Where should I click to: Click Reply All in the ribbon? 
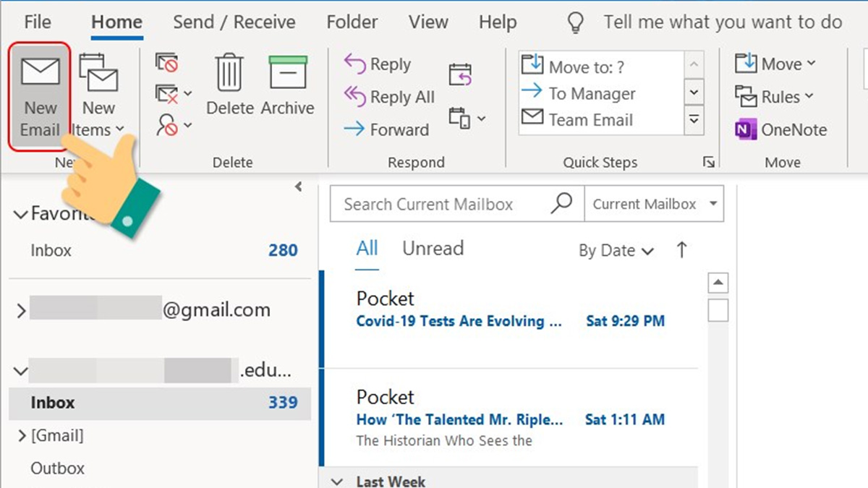(x=389, y=97)
